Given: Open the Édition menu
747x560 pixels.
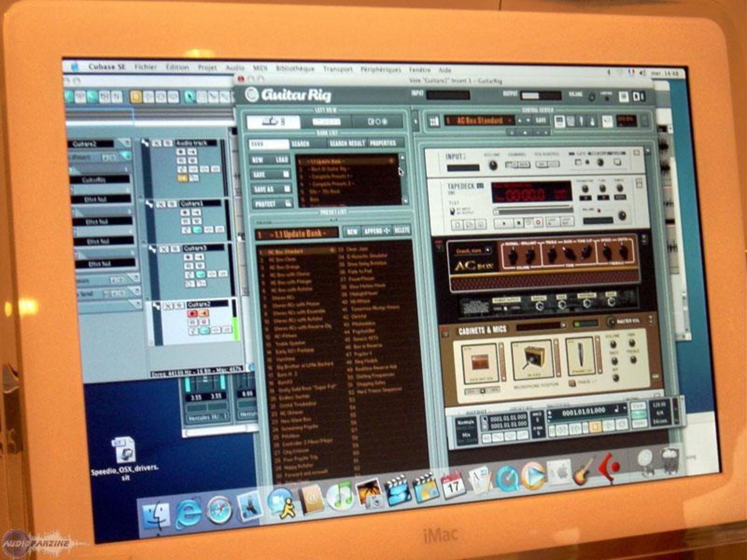Looking at the screenshot, I should click(177, 68).
